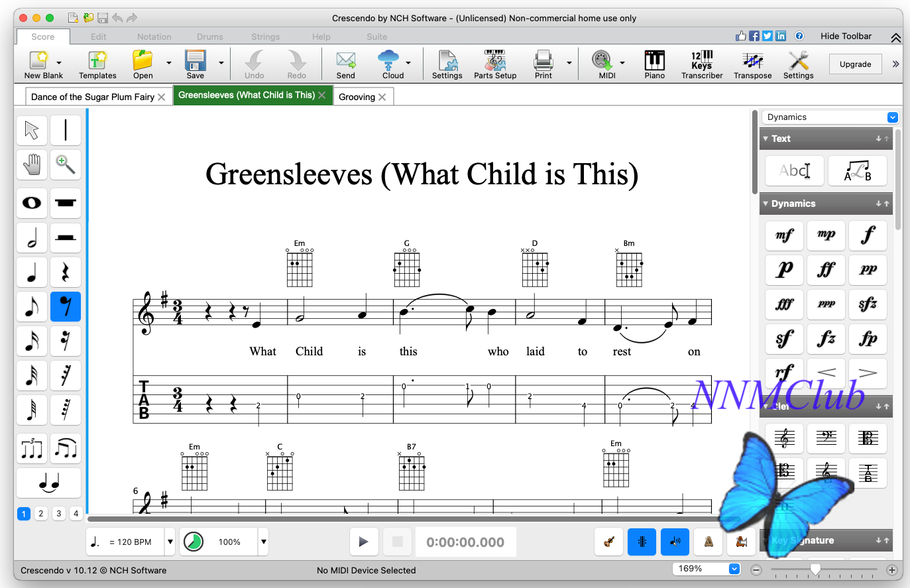This screenshot has height=588, width=910.
Task: Open the volume percentage dropdown
Action: (264, 542)
